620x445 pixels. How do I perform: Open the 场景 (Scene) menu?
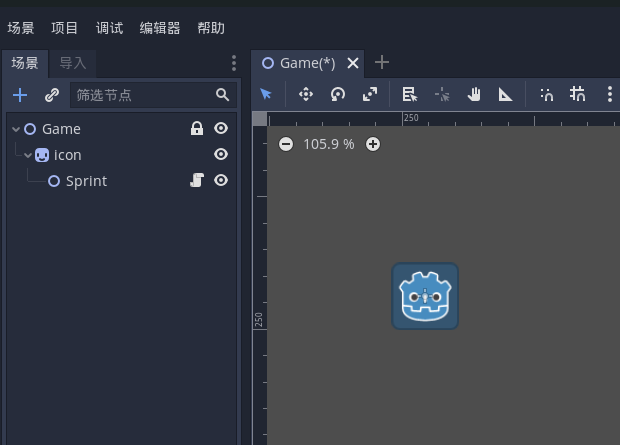(21, 28)
